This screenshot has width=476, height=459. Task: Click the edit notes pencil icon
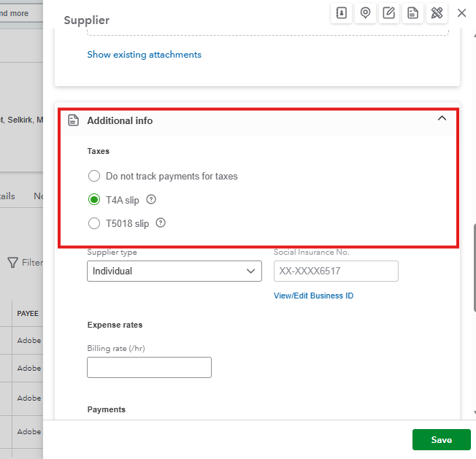389,13
